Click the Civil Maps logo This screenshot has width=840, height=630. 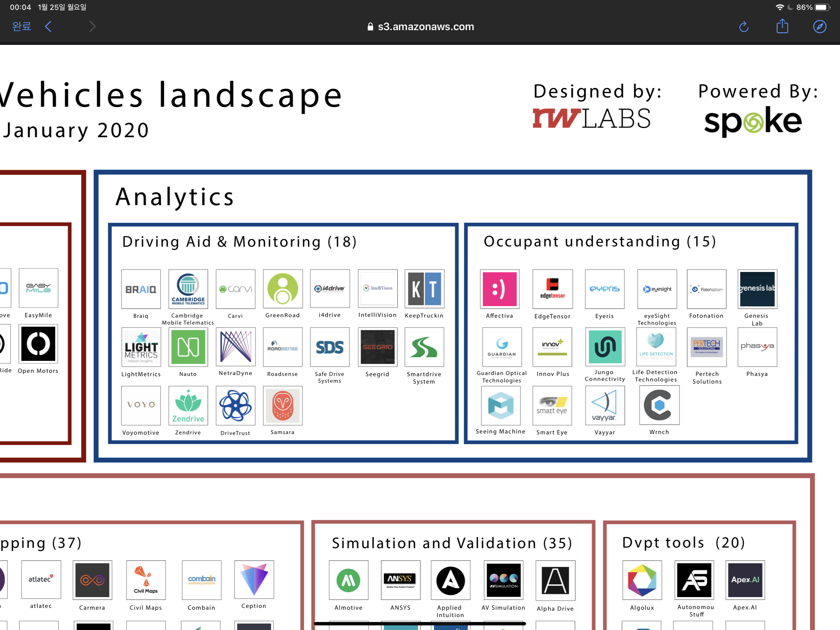pos(146,580)
